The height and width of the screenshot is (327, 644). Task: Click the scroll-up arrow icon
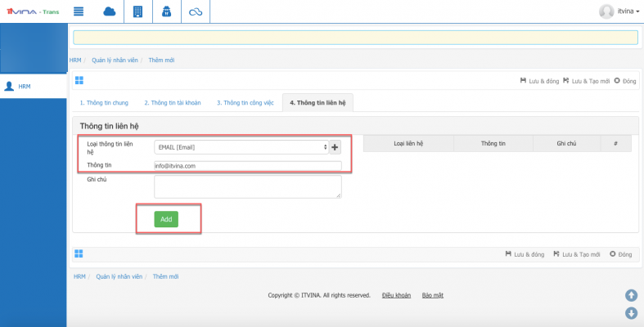[631, 295]
